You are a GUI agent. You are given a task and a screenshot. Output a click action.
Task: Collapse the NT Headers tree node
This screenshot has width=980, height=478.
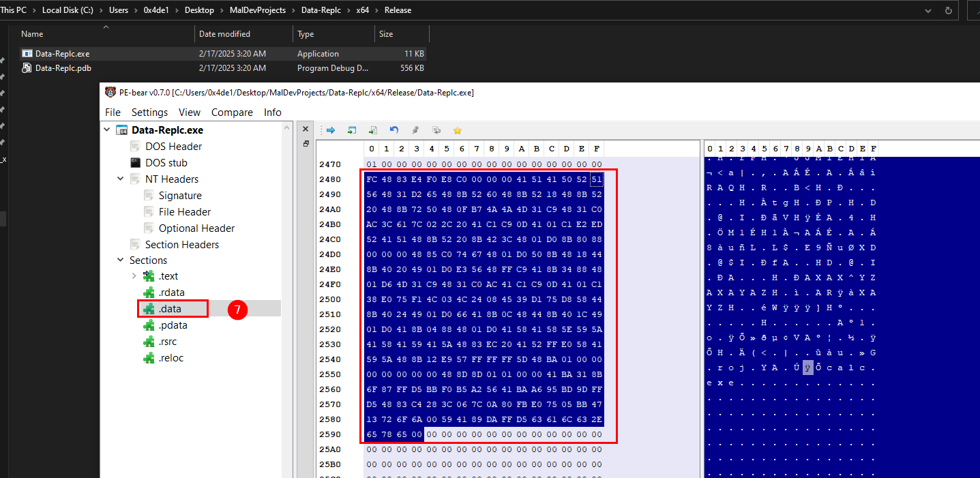(121, 179)
